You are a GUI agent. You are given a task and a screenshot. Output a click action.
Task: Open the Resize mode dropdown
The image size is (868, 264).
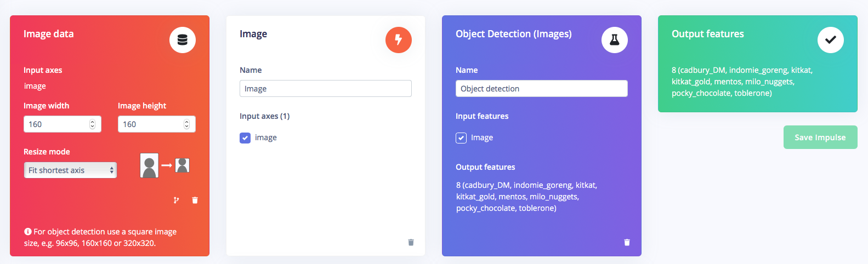pyautogui.click(x=70, y=170)
